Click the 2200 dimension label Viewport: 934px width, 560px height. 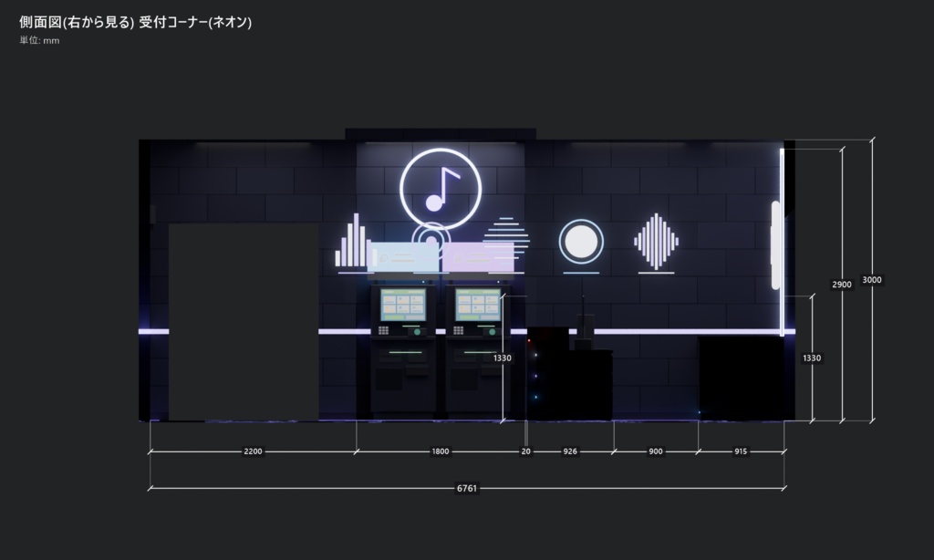253,451
